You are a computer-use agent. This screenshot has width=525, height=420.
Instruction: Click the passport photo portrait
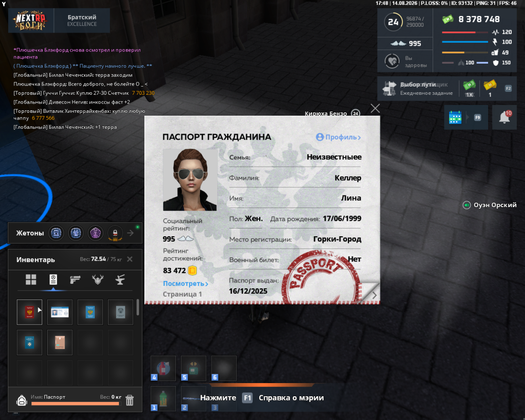pyautogui.click(x=190, y=180)
